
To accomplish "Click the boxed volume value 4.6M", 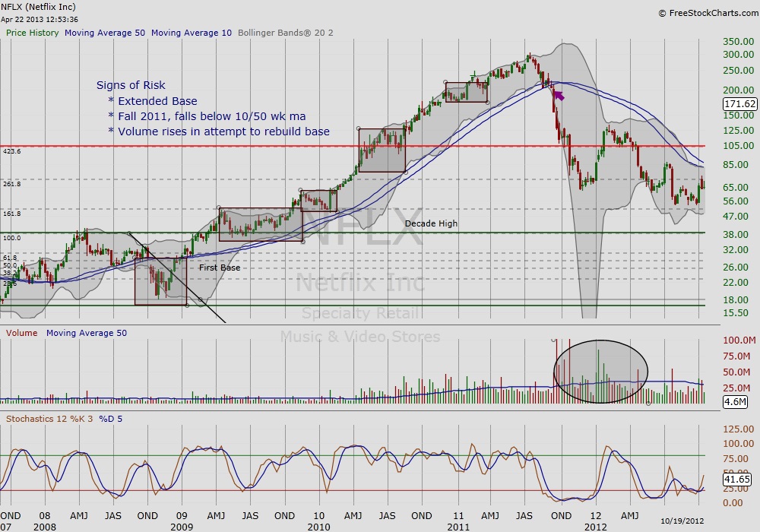I will [x=735, y=402].
